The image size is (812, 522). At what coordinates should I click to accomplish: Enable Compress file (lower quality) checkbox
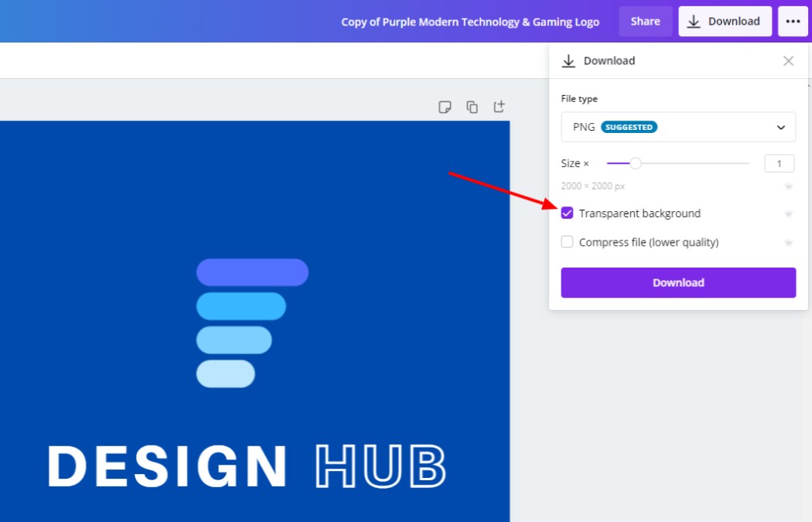click(x=567, y=242)
